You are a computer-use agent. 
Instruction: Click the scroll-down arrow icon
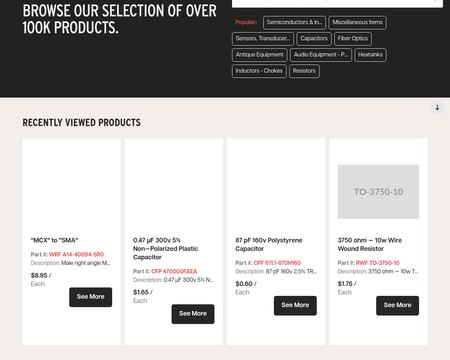(437, 107)
